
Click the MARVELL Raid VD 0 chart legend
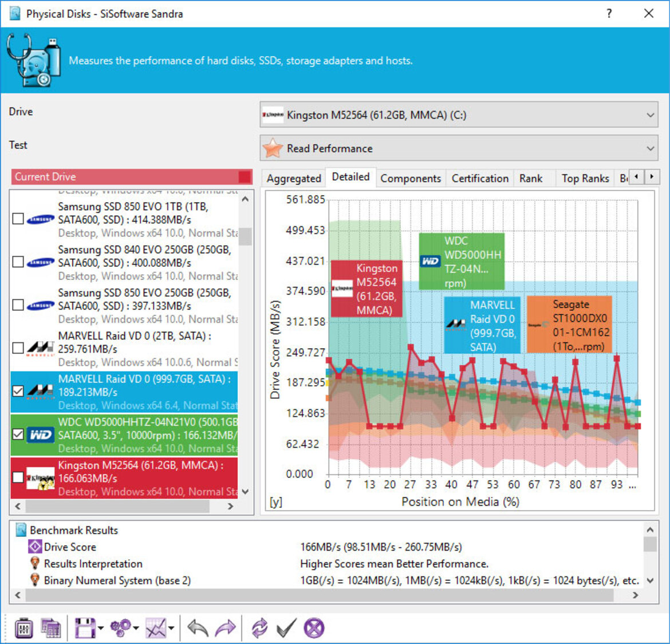click(x=482, y=325)
